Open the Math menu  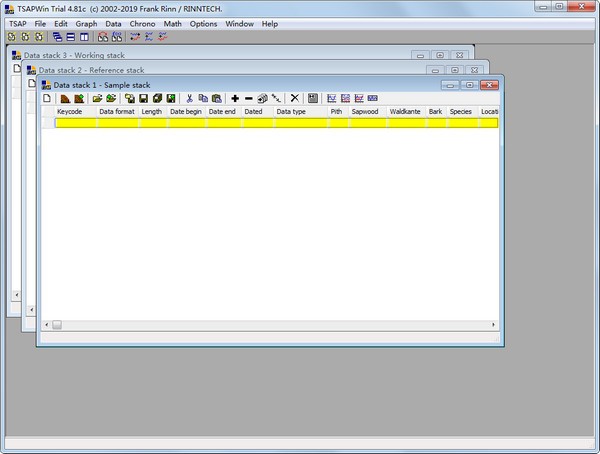tap(173, 23)
